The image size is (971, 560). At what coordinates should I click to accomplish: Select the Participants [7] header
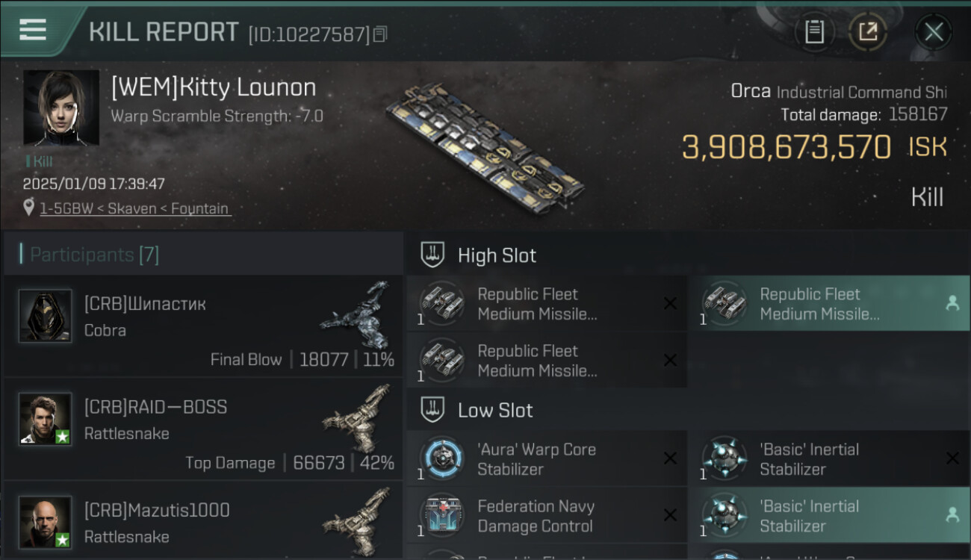click(x=94, y=255)
